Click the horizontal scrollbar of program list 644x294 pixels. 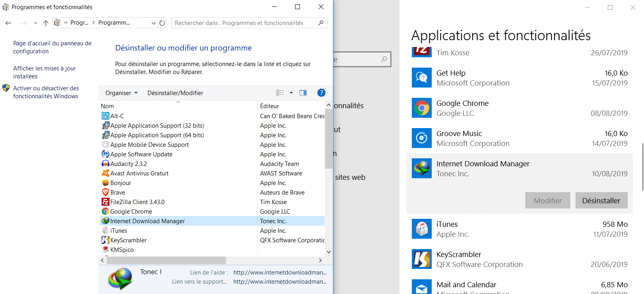166,260
